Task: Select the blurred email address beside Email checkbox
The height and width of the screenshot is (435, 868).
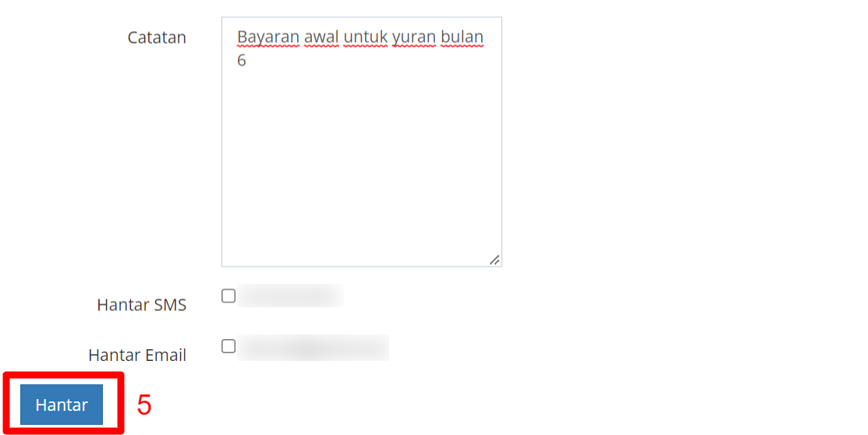Action: click(x=313, y=348)
